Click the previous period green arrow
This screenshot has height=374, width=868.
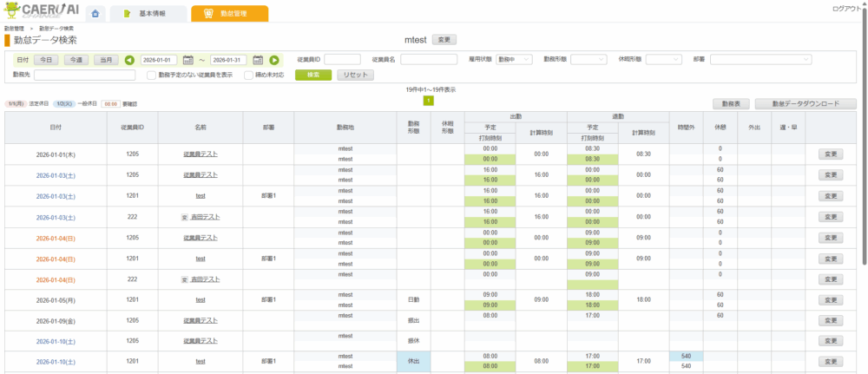pyautogui.click(x=129, y=60)
